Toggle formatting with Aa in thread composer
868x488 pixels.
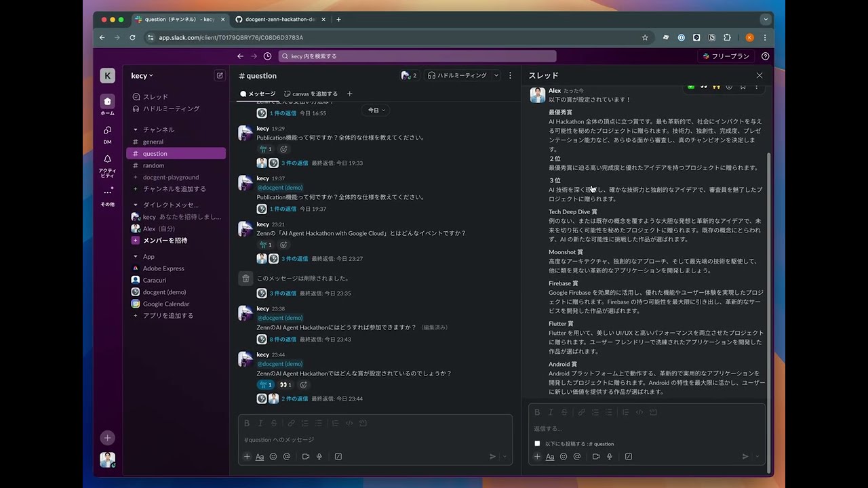pos(550,457)
